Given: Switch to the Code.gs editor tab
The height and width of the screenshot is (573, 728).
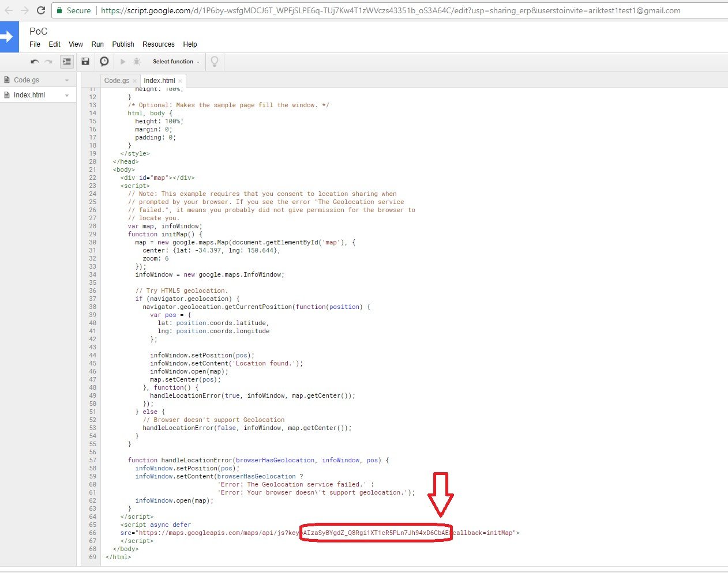Looking at the screenshot, I should [x=117, y=81].
